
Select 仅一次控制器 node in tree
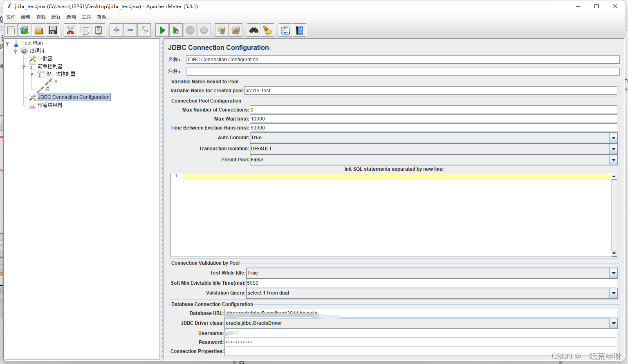[x=61, y=74]
